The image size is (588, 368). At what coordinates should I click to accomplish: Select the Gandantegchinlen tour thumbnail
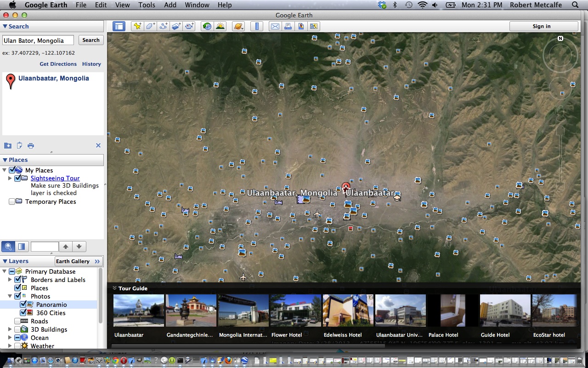click(x=191, y=310)
